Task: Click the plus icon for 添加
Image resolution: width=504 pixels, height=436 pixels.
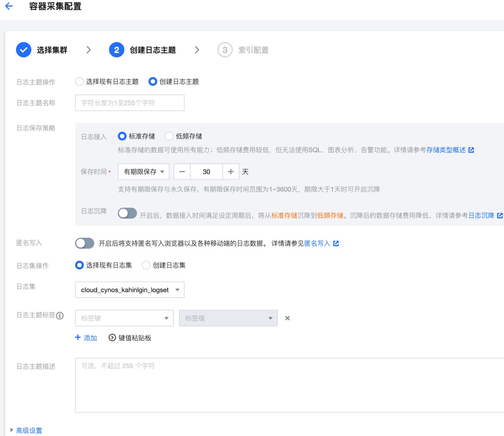Action: point(78,337)
